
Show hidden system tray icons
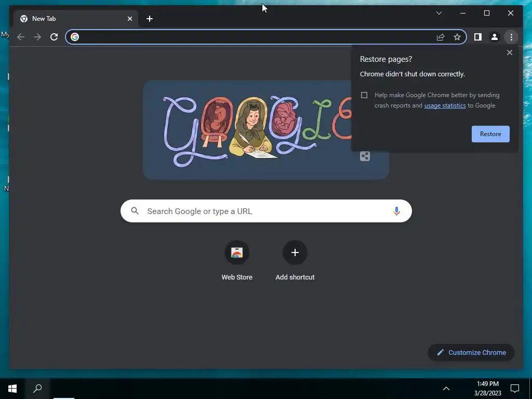tap(446, 389)
